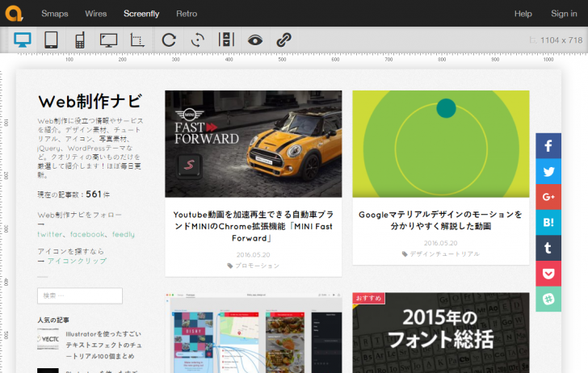Click the 検索 search input field
The height and width of the screenshot is (373, 588).
coord(80,295)
